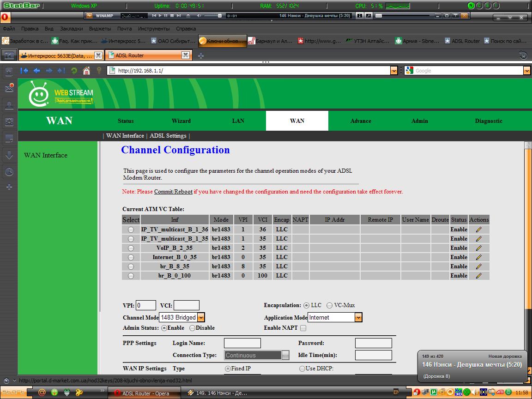Open the Contacts panel in the sidebar
This screenshot has height=399, width=532.
[9, 105]
